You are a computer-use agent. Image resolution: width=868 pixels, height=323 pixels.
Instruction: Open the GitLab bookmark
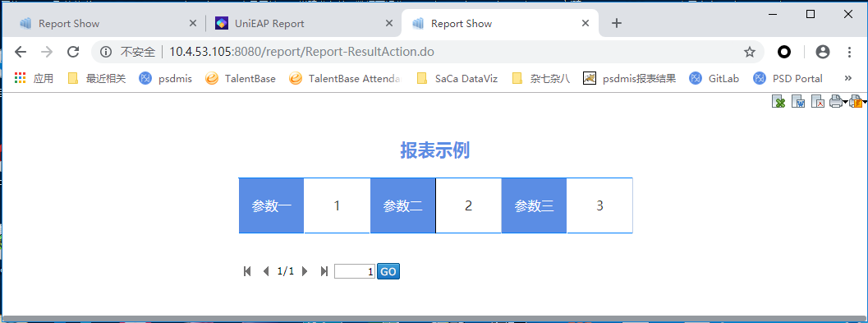click(714, 79)
